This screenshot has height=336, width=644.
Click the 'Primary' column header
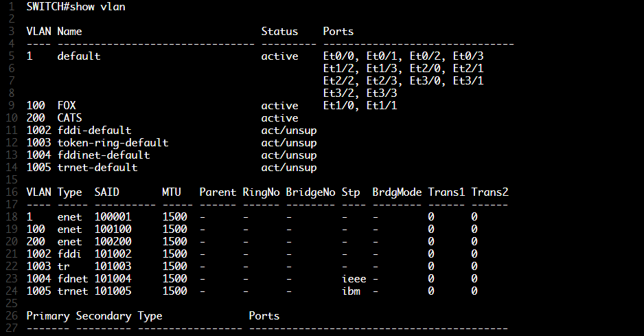pos(48,315)
